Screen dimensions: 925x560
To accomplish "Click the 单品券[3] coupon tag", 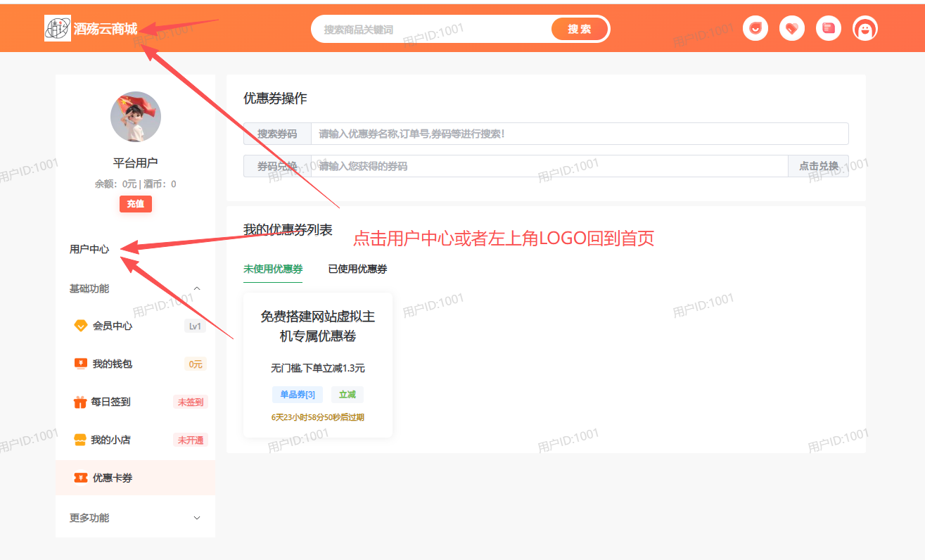I will [x=297, y=394].
